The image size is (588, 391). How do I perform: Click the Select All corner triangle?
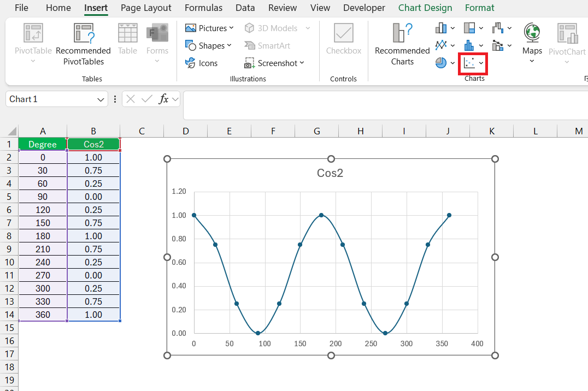tap(13, 131)
